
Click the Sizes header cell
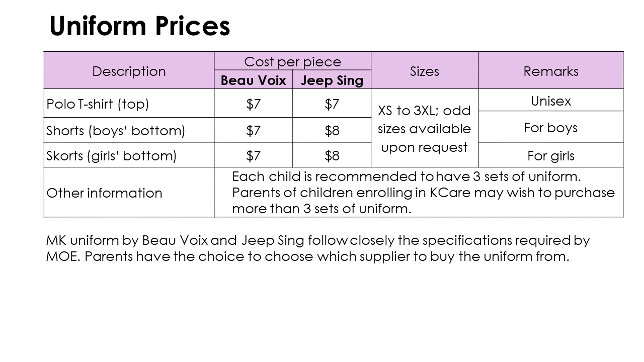pyautogui.click(x=425, y=70)
